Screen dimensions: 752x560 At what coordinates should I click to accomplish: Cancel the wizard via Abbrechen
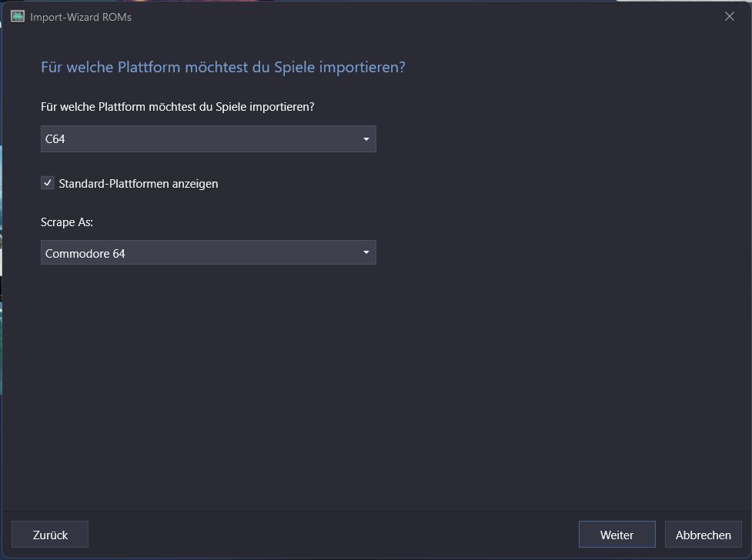coord(703,535)
